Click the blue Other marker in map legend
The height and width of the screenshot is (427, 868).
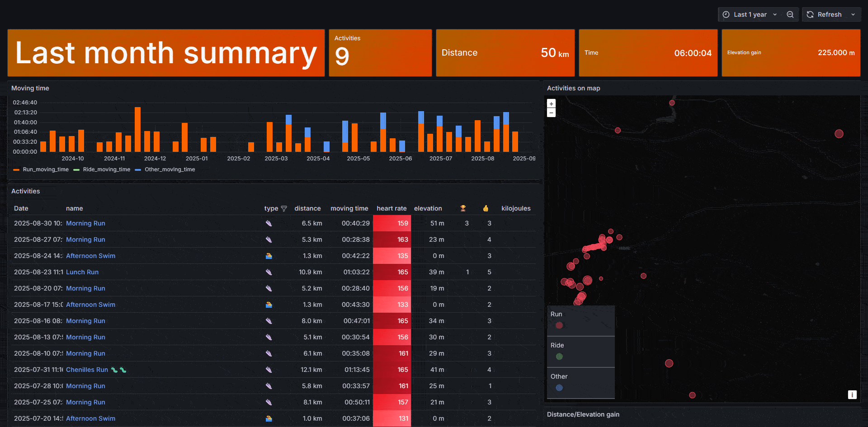tap(559, 388)
